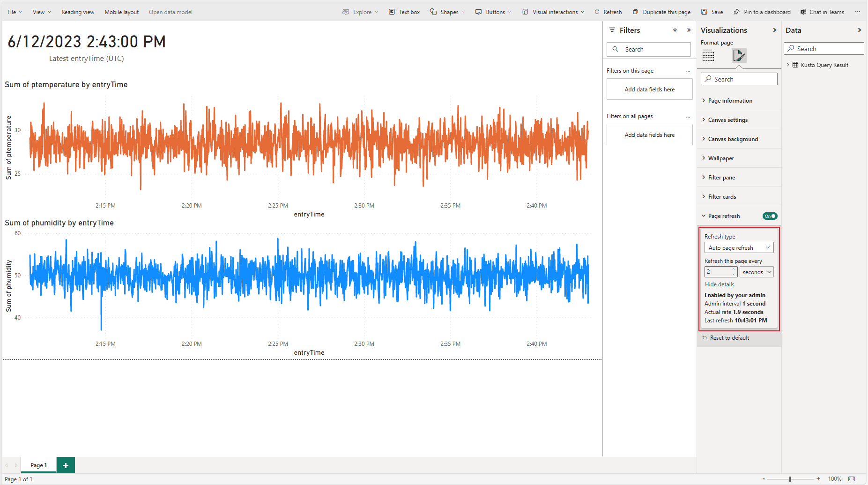Image resolution: width=868 pixels, height=485 pixels.
Task: Collapse the Filters pane
Action: tap(689, 30)
